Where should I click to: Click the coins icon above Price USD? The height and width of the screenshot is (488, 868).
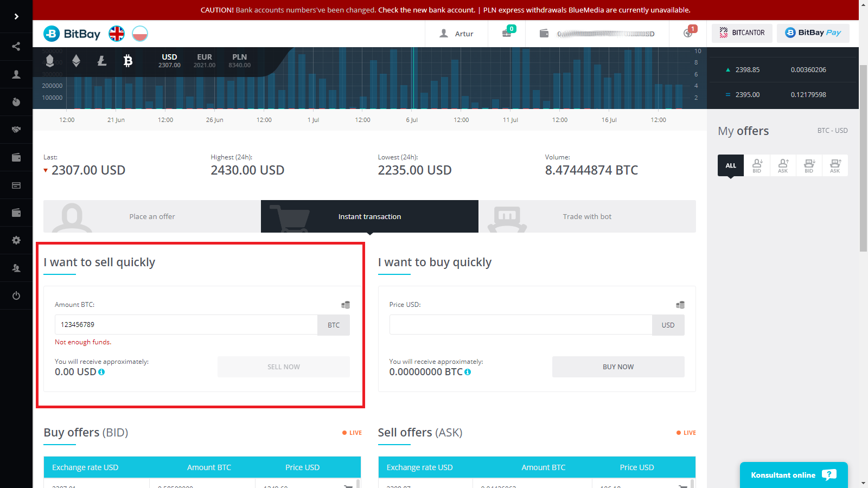click(680, 305)
